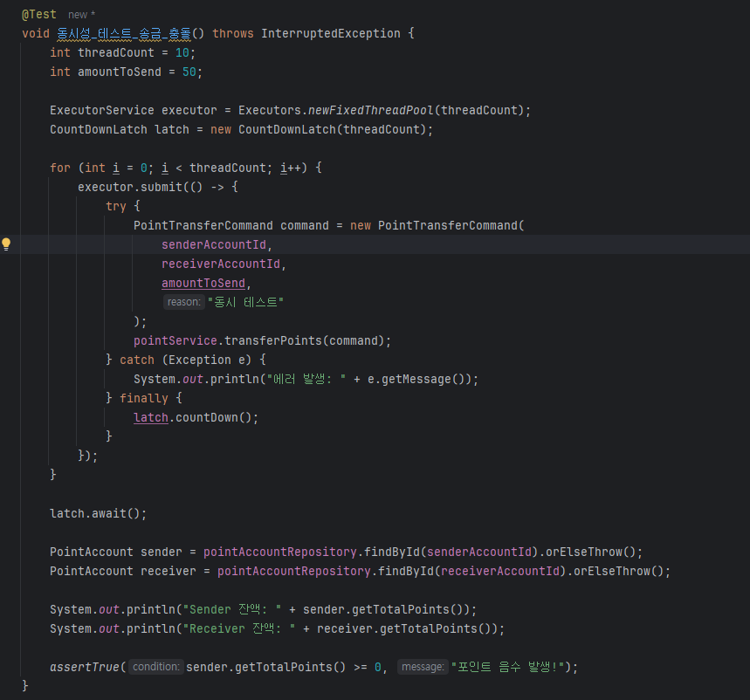Click InterruptedException in the throws clause
750x700 pixels.
coord(331,33)
